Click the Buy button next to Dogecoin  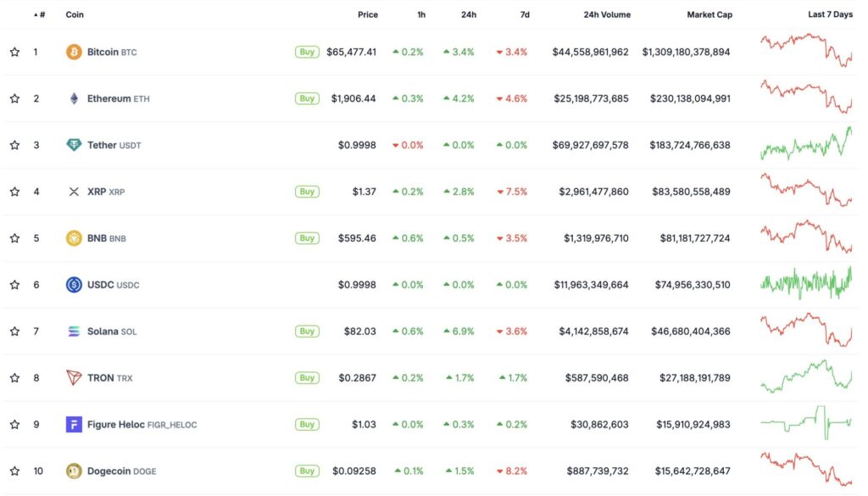coord(307,471)
